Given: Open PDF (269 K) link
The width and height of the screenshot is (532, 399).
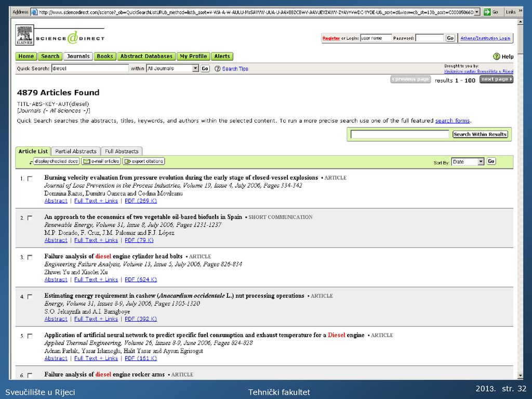Looking at the screenshot, I should (141, 201).
